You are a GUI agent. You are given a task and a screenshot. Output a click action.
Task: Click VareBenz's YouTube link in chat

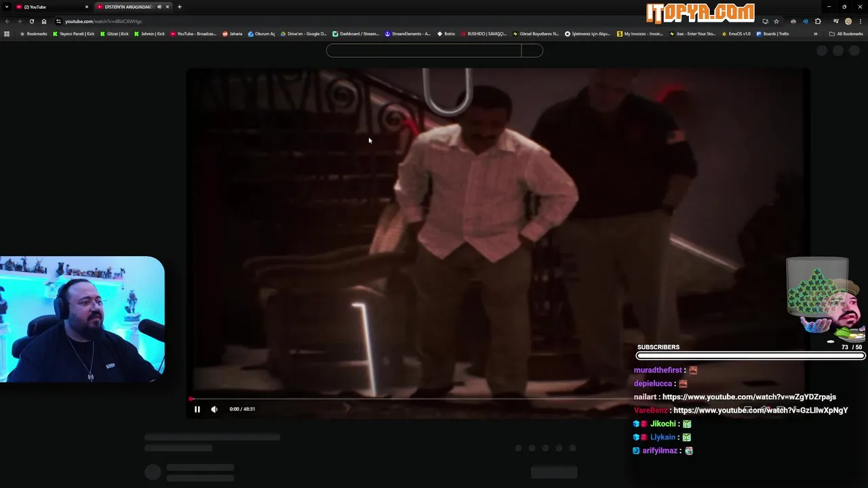761,410
